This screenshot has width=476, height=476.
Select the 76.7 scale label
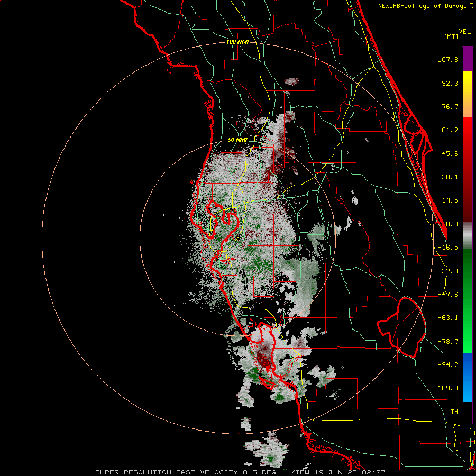450,106
